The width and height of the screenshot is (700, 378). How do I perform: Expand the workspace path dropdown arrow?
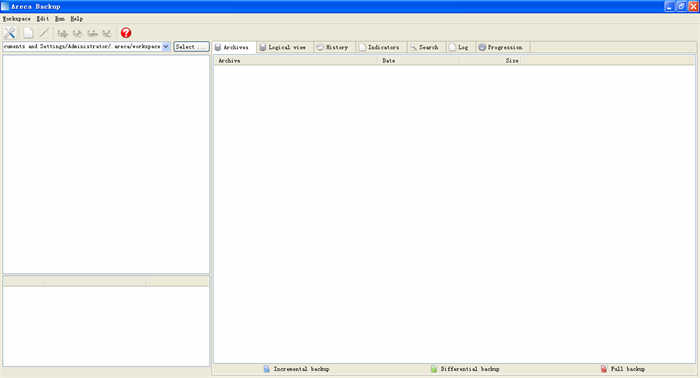point(166,46)
